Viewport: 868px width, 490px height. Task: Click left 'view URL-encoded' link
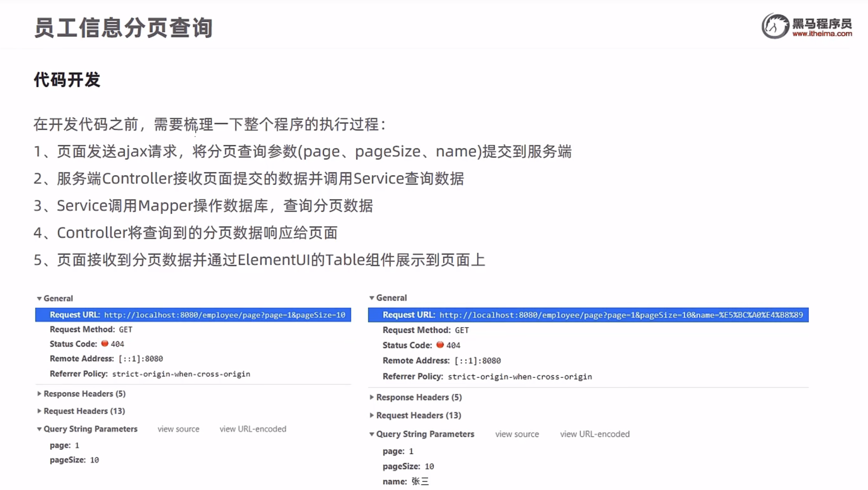pos(253,429)
